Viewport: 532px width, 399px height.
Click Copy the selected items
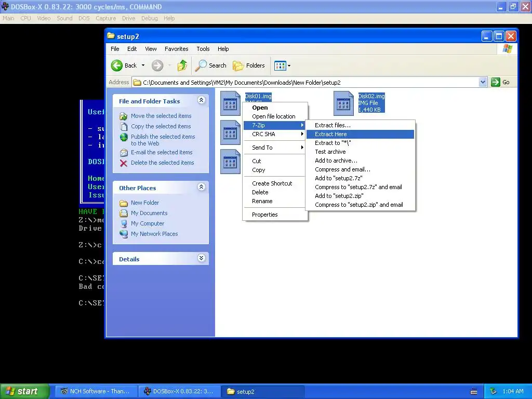click(x=161, y=126)
